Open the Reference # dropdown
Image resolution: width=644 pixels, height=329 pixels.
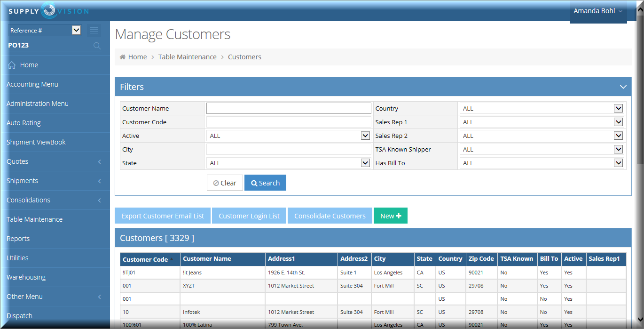pos(45,30)
